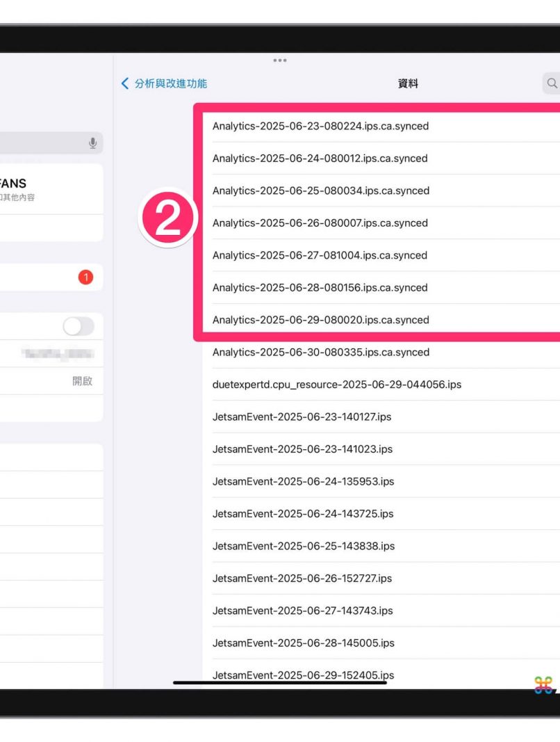Select JetsamEvent-2025-06-24-135953.ips entry
Image resolution: width=560 pixels, height=742 pixels.
pyautogui.click(x=303, y=482)
